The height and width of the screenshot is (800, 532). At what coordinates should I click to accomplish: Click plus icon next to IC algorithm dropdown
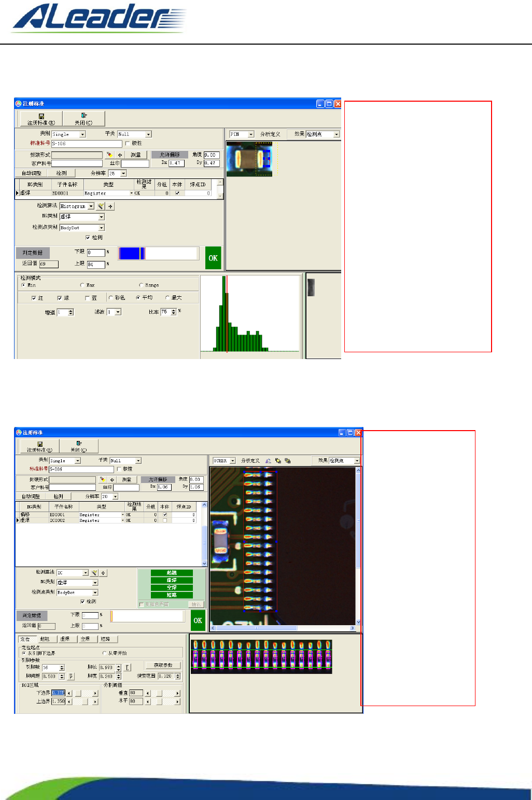(x=104, y=573)
